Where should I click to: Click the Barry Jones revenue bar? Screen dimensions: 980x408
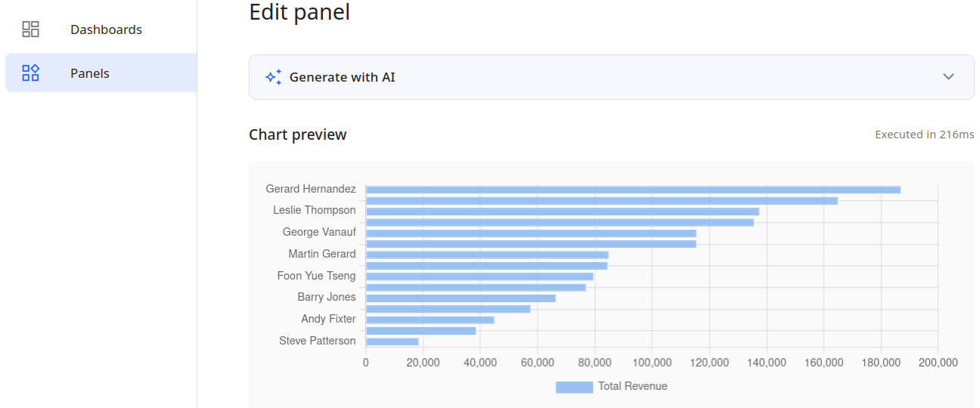[461, 298]
